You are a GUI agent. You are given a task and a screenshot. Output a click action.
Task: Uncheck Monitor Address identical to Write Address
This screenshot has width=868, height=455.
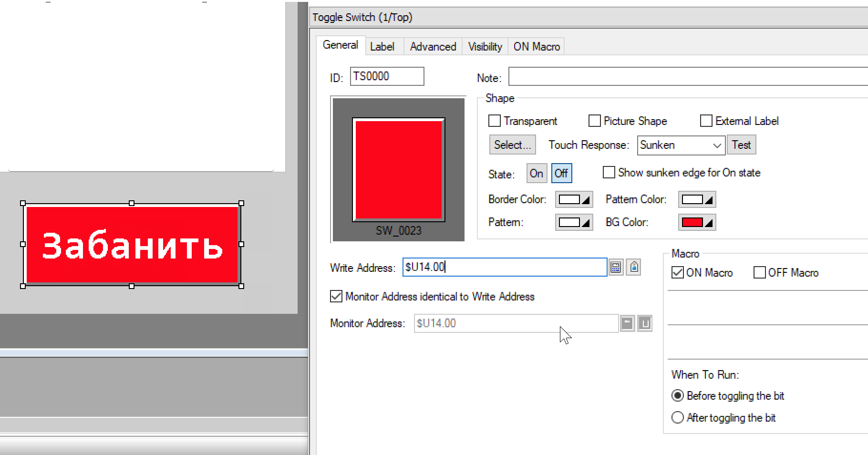336,297
